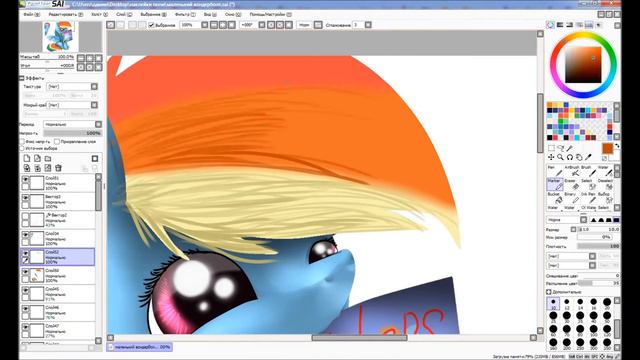This screenshot has height=360, width=640.
Task: Activate the hand pan tool
Action: (579, 157)
